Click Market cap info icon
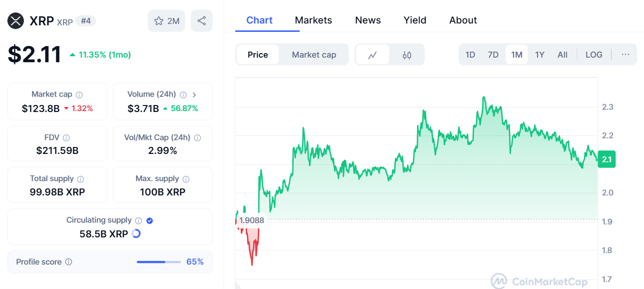Image resolution: width=644 pixels, height=289 pixels. click(x=79, y=94)
